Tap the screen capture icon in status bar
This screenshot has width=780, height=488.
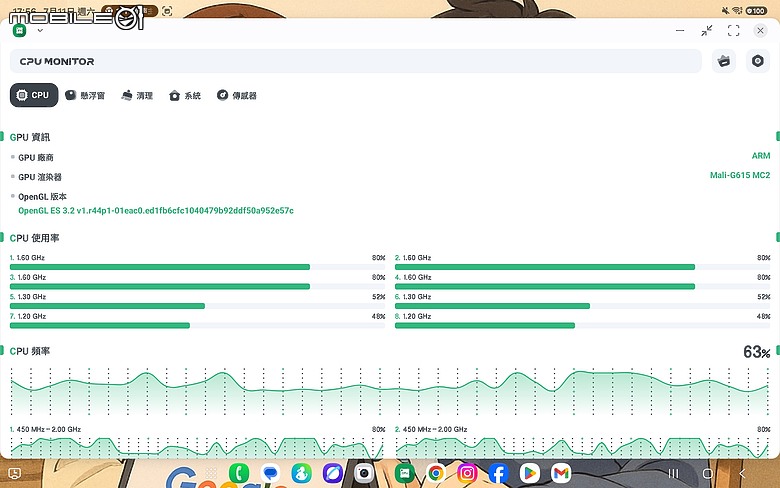167,11
